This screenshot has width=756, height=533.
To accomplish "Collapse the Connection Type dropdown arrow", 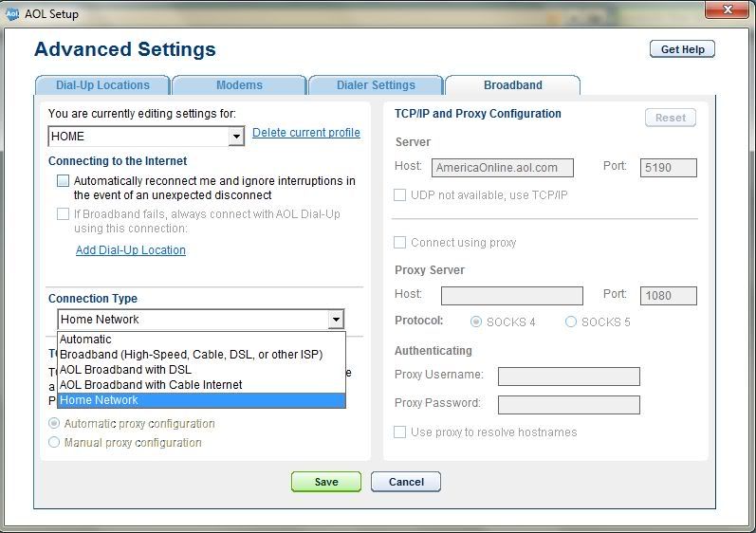I will click(x=336, y=319).
